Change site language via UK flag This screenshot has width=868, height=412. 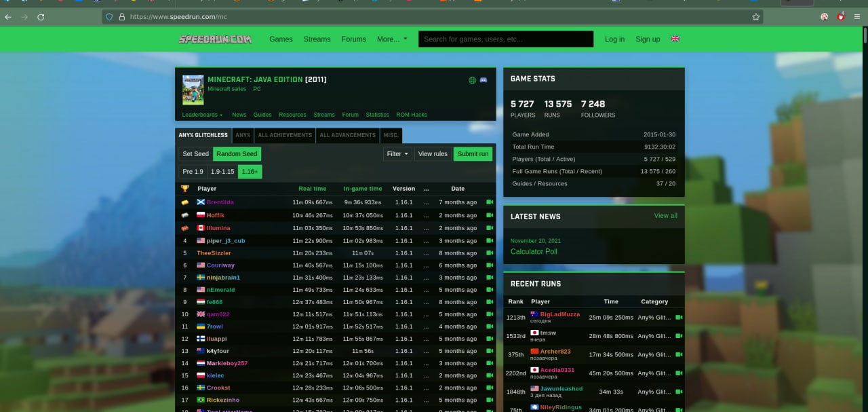click(x=675, y=39)
